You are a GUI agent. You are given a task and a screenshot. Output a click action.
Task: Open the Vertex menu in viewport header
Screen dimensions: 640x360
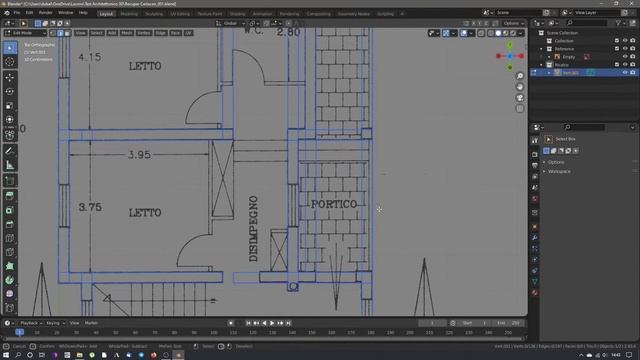tap(144, 33)
